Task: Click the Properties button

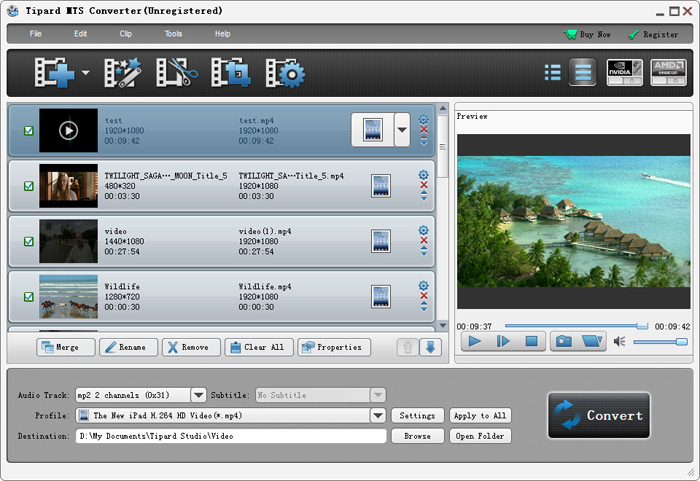Action: (x=334, y=347)
